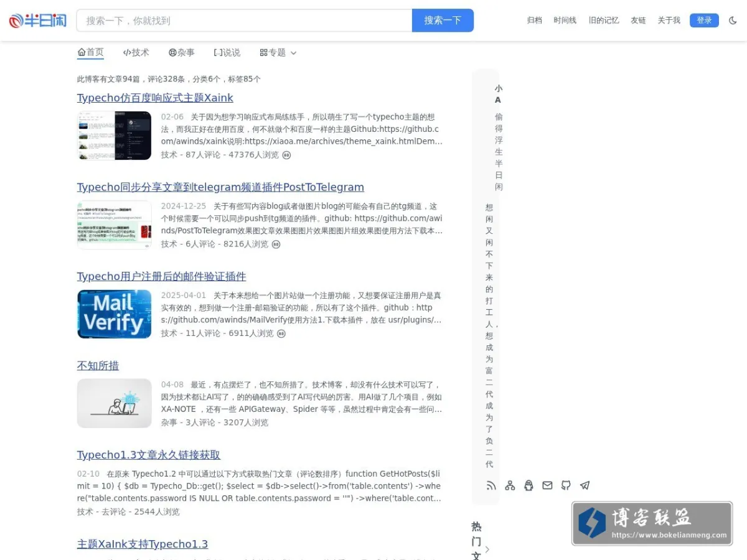The height and width of the screenshot is (560, 747).
Task: Click the 3207人浏览 text
Action: (246, 422)
